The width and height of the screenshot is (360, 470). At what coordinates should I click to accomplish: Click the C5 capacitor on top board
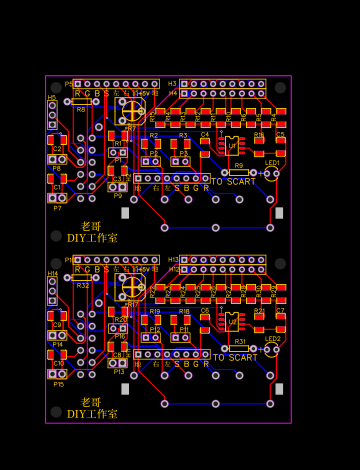pyautogui.click(x=281, y=147)
